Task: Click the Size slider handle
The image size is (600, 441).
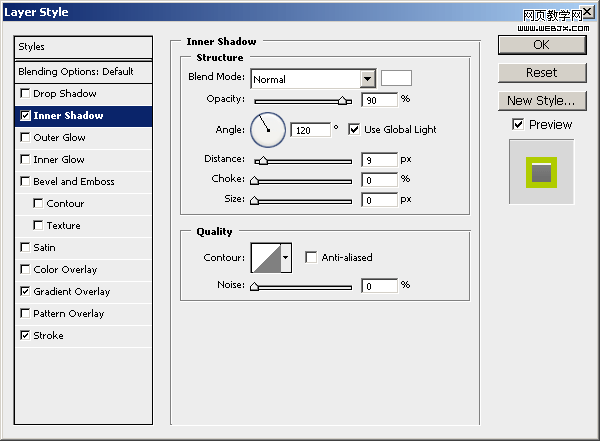Action: 254,201
